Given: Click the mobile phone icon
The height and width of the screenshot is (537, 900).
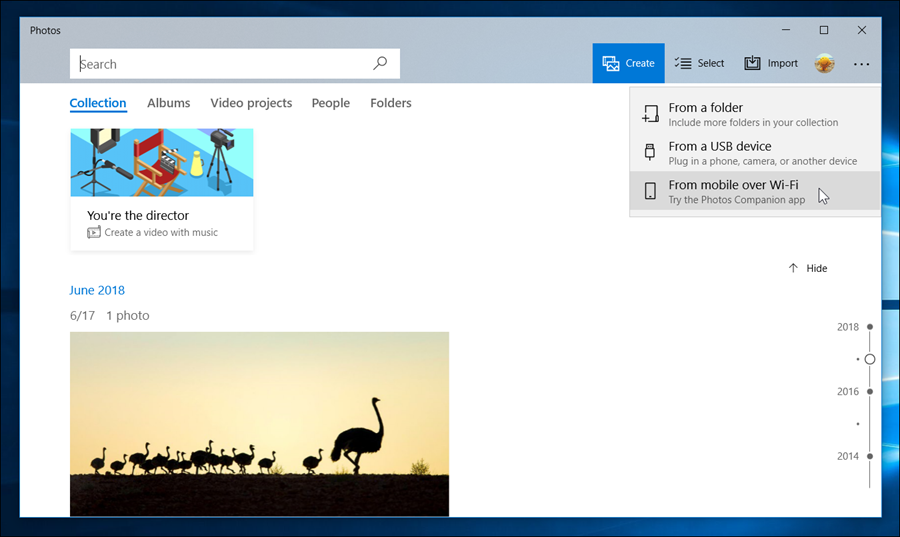Looking at the screenshot, I should [650, 191].
